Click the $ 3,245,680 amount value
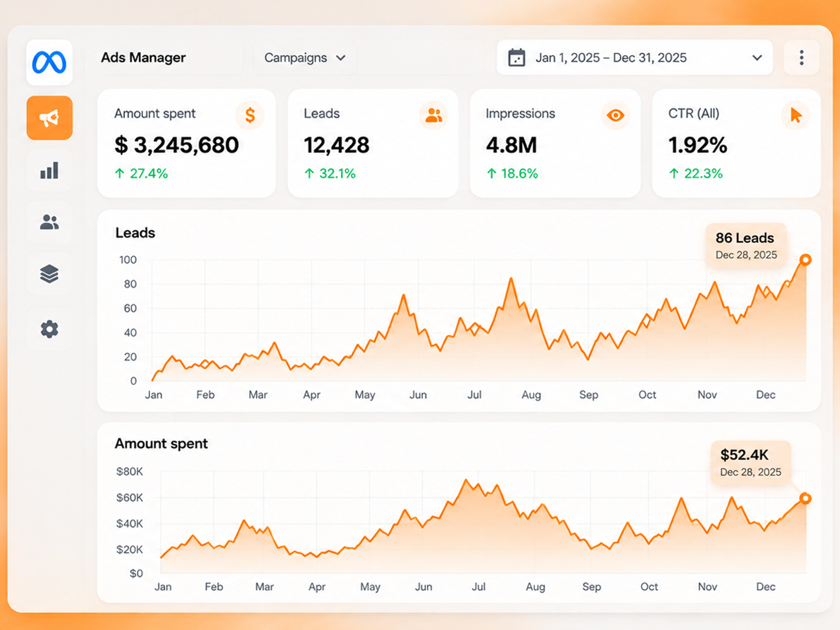Image resolution: width=840 pixels, height=630 pixels. click(x=176, y=145)
